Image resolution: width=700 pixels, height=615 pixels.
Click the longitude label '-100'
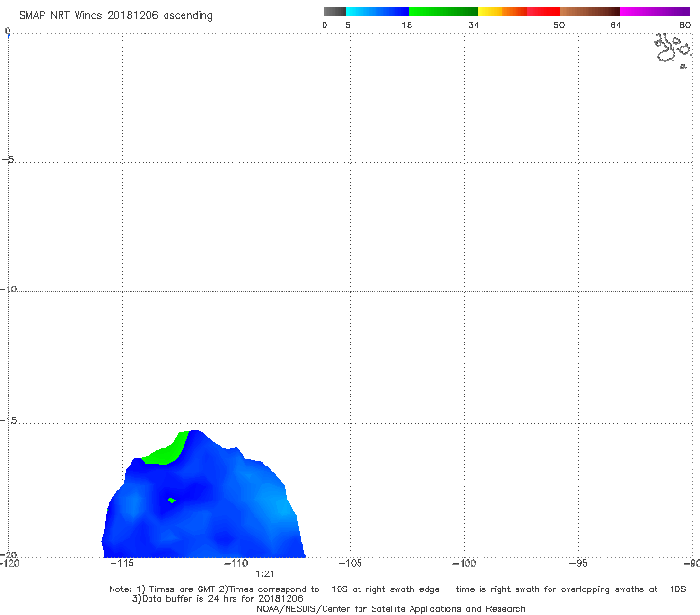click(464, 563)
